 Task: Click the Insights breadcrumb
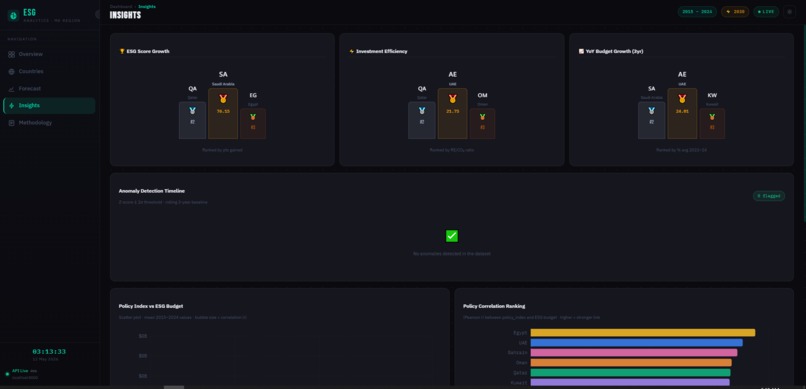pos(147,7)
